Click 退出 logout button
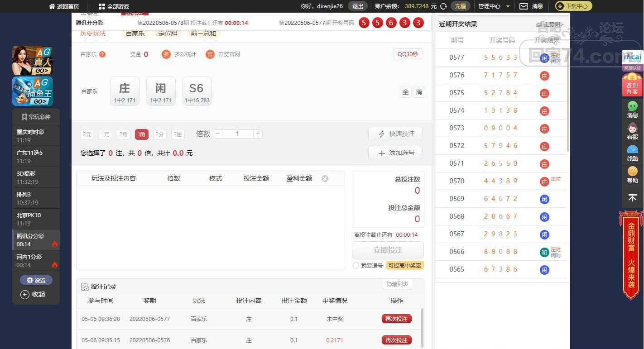Image resolution: width=644 pixels, height=349 pixels. [358, 6]
